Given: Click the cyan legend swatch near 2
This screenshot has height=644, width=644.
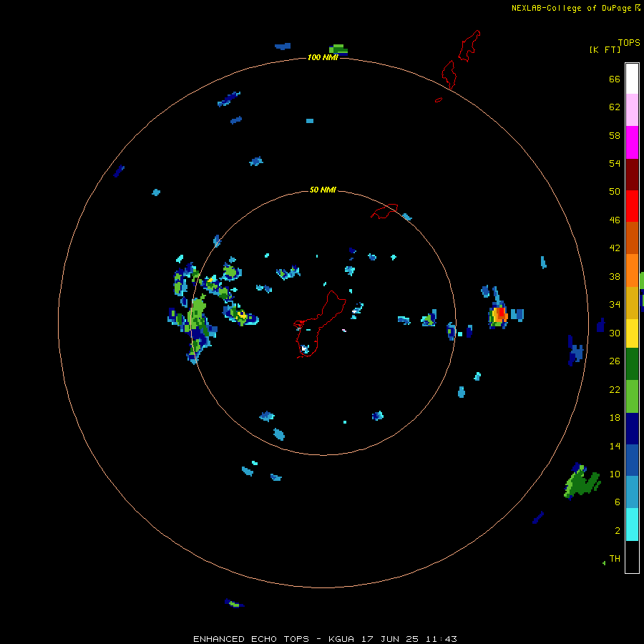Looking at the screenshot, I should [x=632, y=525].
